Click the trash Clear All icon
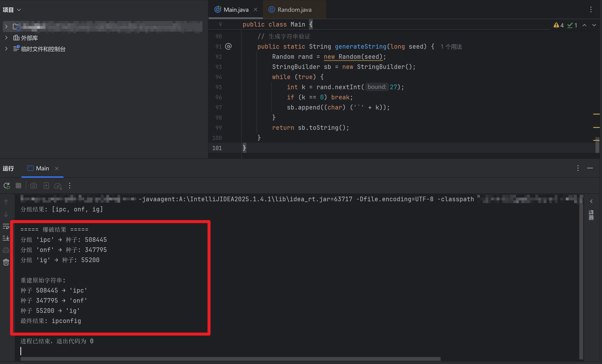This screenshot has height=364, width=602. tap(6, 262)
